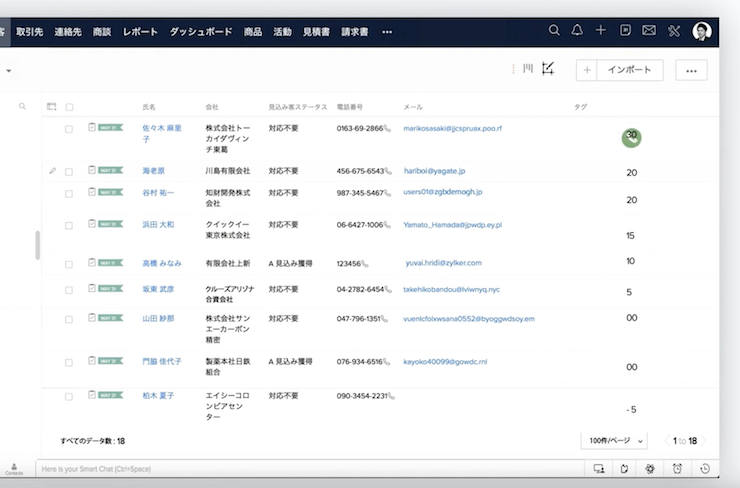The width and height of the screenshot is (740, 488).
Task: Open the clipboard notes icon in bottom bar
Action: 624,469
